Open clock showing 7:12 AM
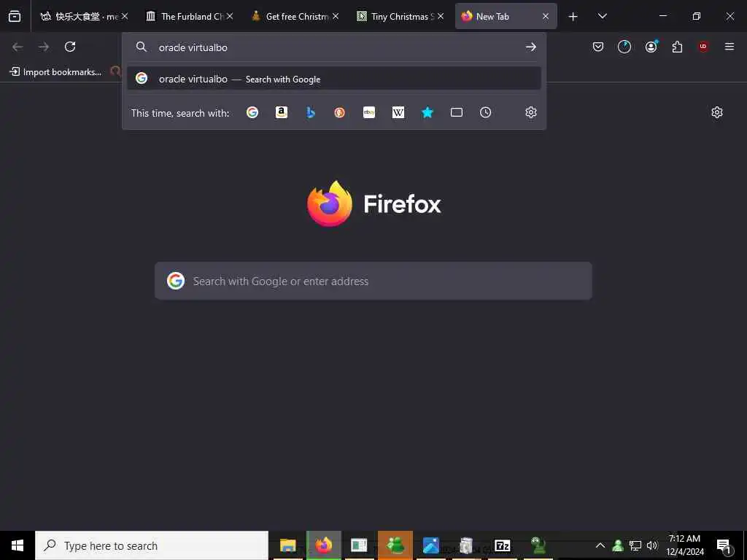 (x=685, y=545)
